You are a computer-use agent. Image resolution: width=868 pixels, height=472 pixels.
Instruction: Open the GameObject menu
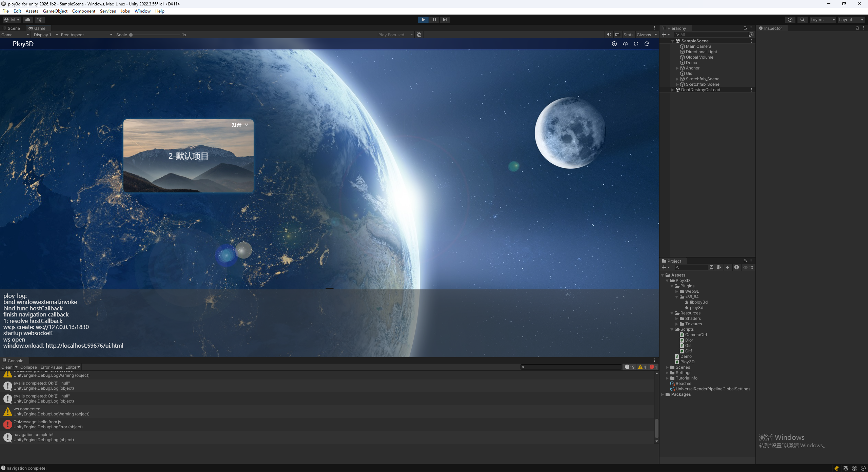55,11
